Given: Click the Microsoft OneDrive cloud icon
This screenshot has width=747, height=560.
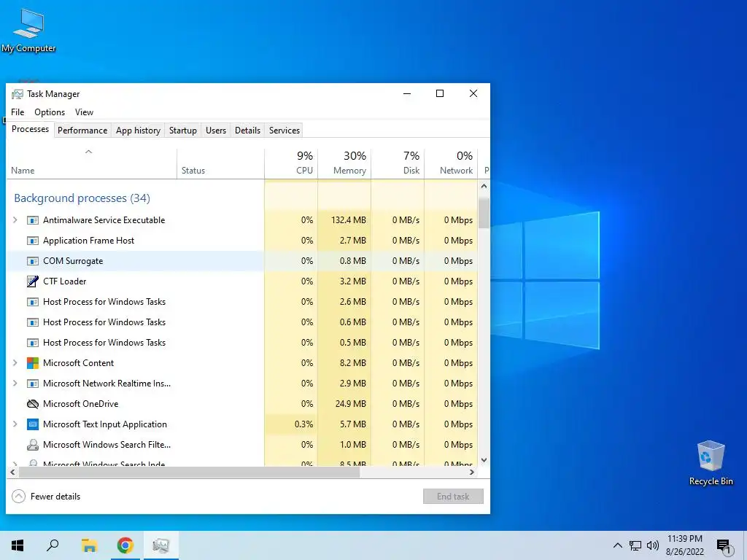Looking at the screenshot, I should tap(32, 404).
